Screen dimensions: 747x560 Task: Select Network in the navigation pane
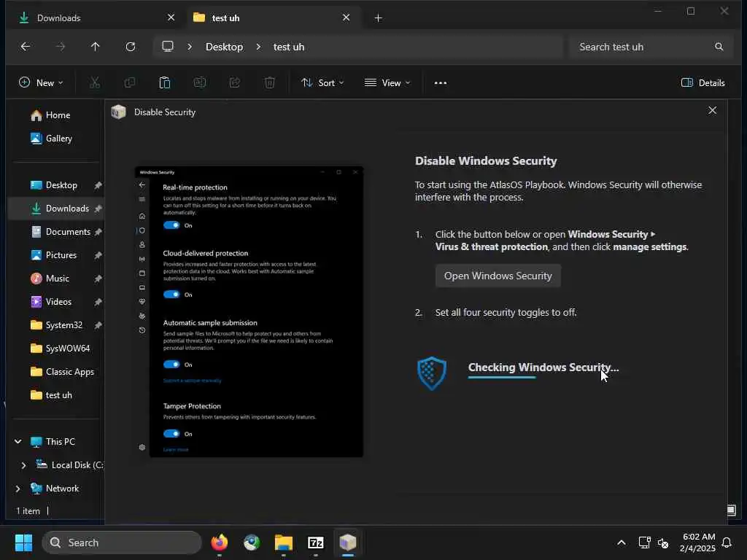coord(55,489)
